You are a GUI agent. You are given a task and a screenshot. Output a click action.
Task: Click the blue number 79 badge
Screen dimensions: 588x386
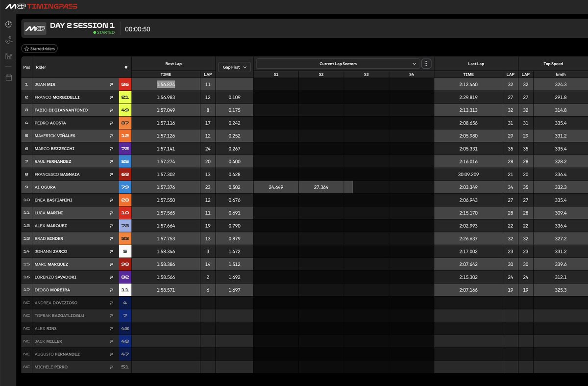(125, 187)
